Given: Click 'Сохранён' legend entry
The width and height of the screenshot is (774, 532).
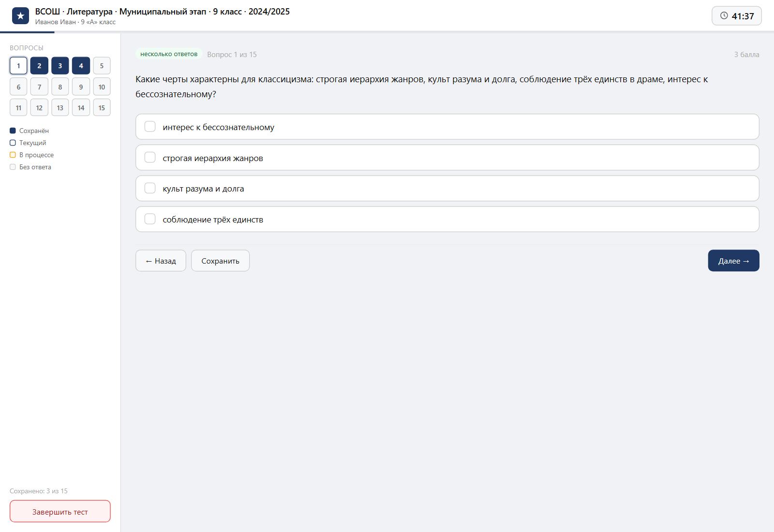Looking at the screenshot, I should tap(29, 131).
